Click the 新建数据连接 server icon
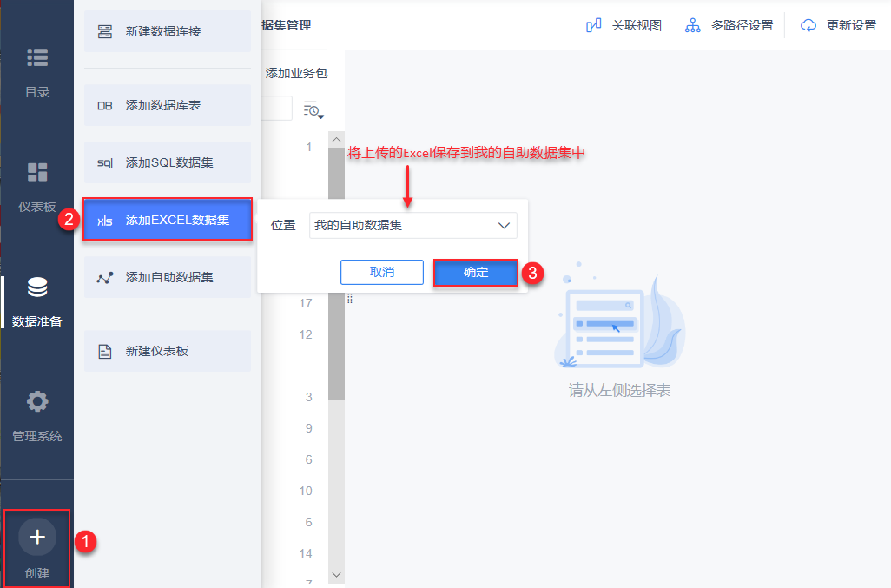The image size is (891, 588). tap(104, 32)
